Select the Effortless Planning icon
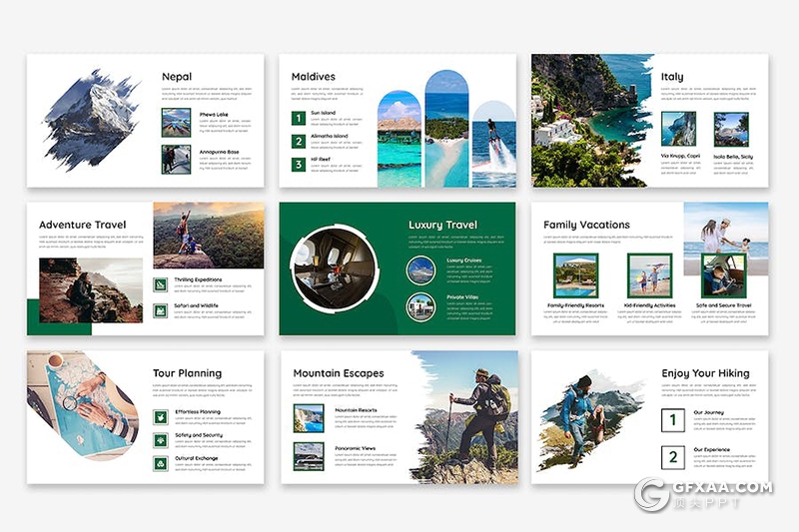799x532 pixels. coord(160,416)
